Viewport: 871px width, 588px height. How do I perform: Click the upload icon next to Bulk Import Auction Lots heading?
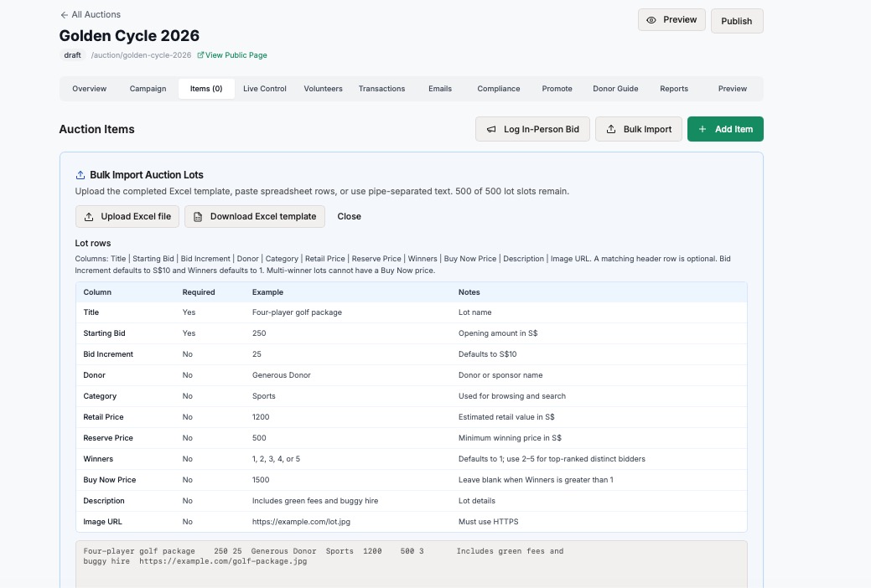click(x=80, y=175)
